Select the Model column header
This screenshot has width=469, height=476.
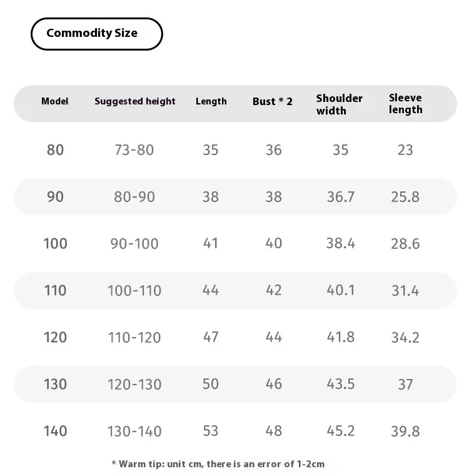point(54,101)
